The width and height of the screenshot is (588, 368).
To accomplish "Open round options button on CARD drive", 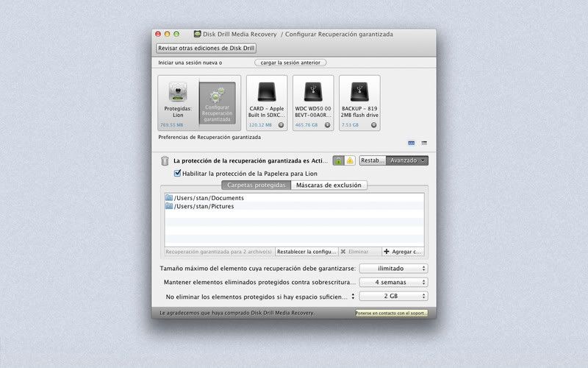I will pos(281,125).
